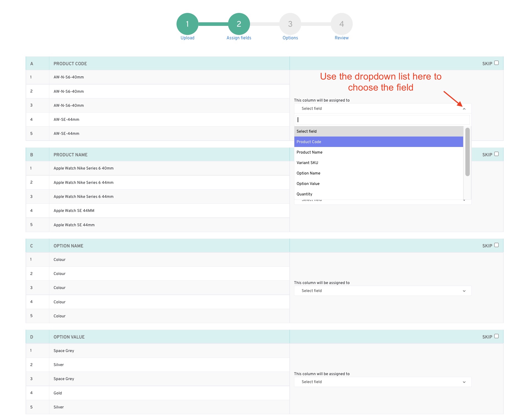Click the dropdown list scrollbar thumb
This screenshot has width=532, height=420.
tap(467, 151)
